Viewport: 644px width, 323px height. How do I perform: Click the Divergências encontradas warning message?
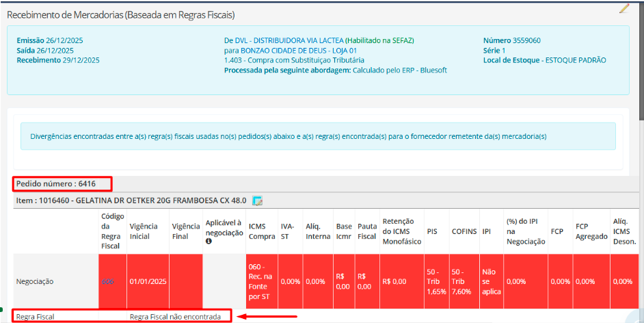coord(289,136)
